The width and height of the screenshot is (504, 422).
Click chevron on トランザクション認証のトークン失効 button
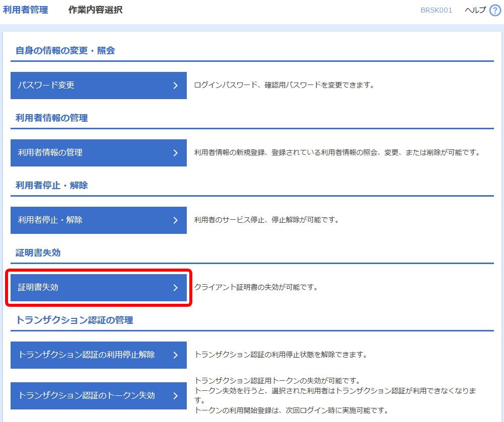[175, 396]
